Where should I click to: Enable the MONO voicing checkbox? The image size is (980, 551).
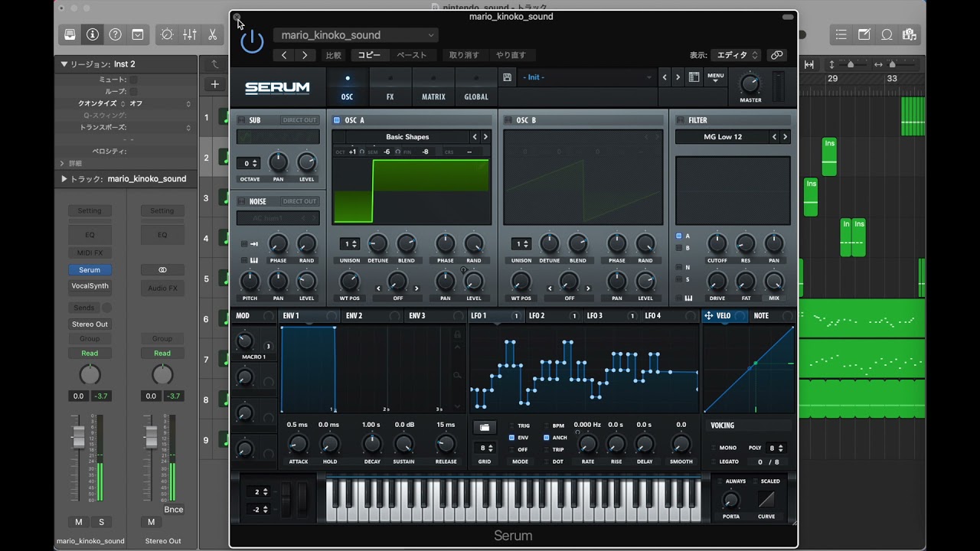click(714, 448)
